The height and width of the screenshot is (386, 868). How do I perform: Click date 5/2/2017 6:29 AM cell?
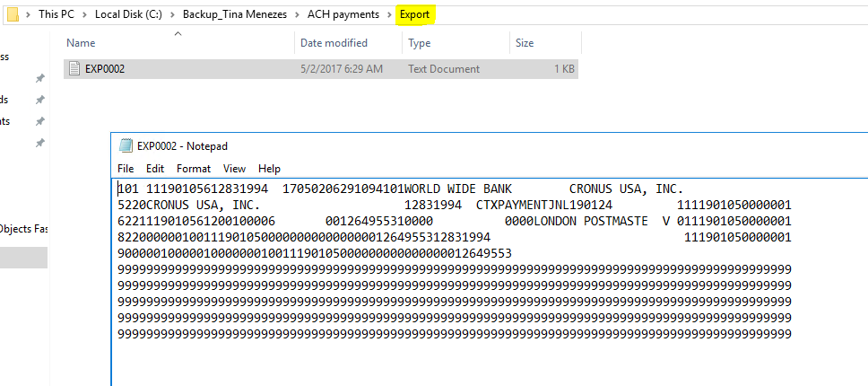341,69
